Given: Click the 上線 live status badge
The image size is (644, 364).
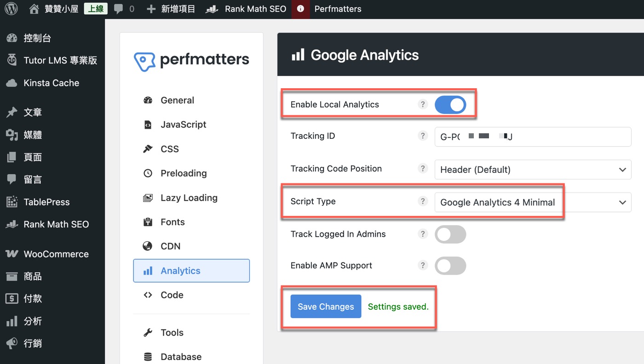Looking at the screenshot, I should (96, 9).
